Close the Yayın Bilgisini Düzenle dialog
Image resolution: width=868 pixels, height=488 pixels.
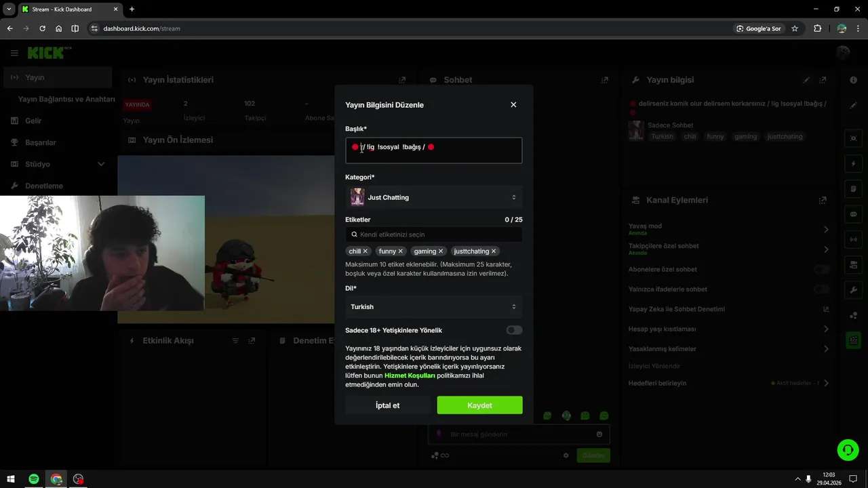[513, 104]
